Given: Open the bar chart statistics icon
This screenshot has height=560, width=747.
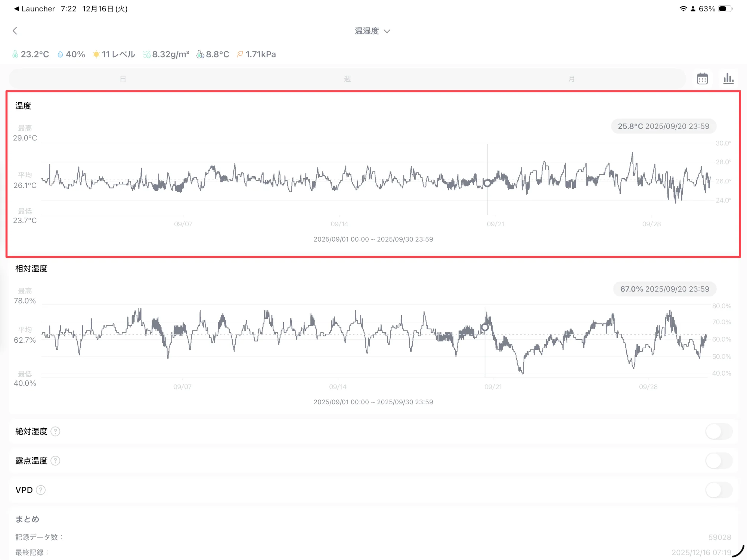Looking at the screenshot, I should click(728, 79).
